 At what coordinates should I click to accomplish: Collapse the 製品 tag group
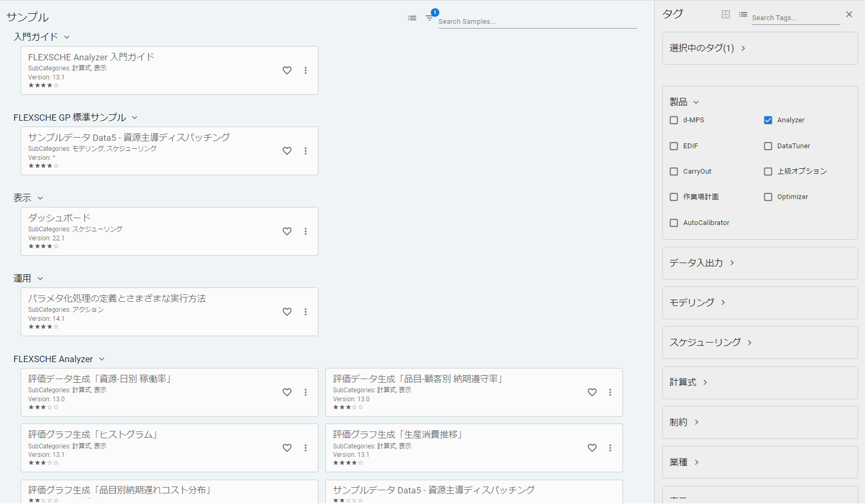coord(696,102)
